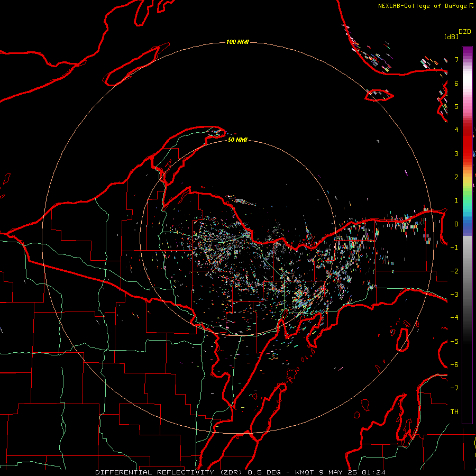Click the TH label on the scale
This screenshot has width=476, height=476.
coord(454,412)
